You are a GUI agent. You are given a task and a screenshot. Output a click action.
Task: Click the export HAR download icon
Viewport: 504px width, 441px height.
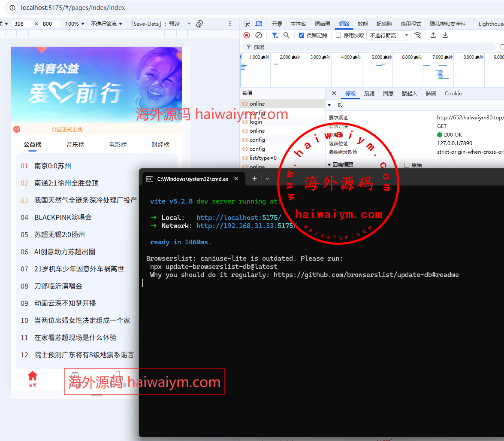coord(445,35)
